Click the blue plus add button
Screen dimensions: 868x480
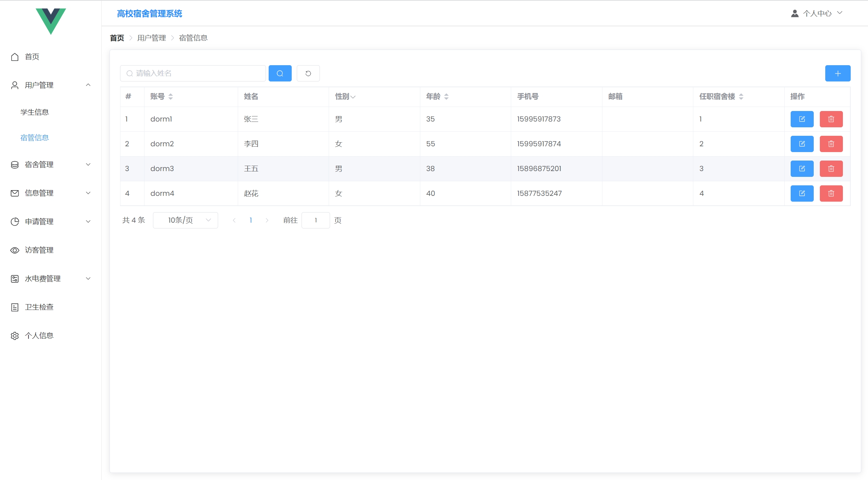click(837, 73)
